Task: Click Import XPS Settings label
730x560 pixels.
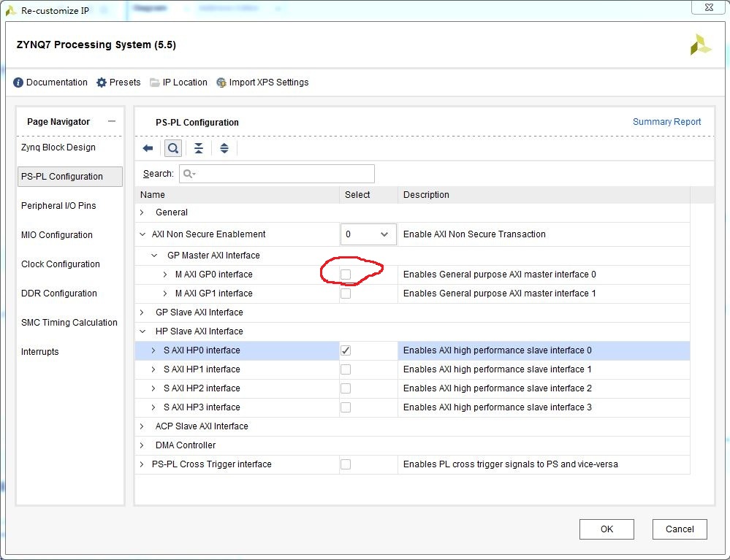Action: point(269,83)
